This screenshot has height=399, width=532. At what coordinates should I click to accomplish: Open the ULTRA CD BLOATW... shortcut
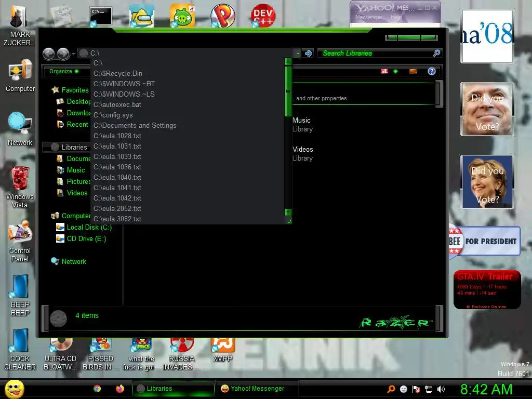click(60, 354)
